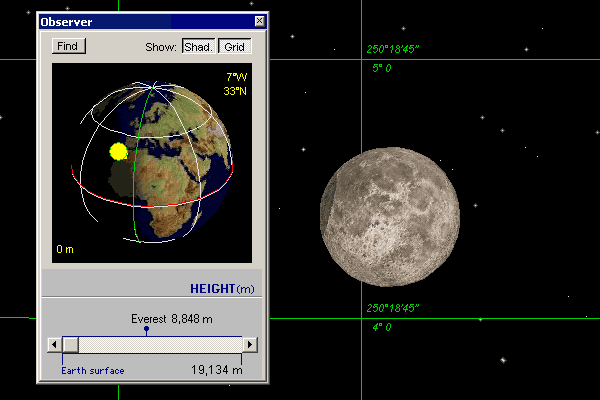The height and width of the screenshot is (400, 600).
Task: Click the Find button
Action: click(x=68, y=46)
